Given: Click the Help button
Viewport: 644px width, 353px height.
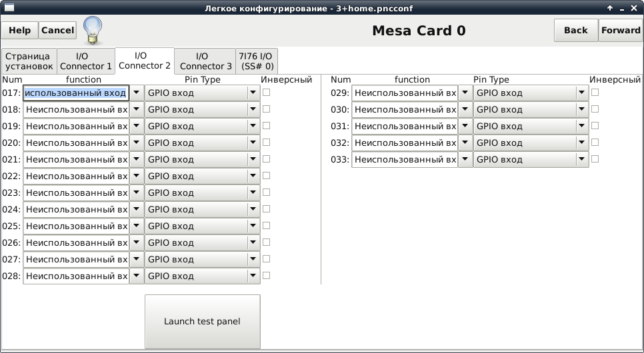Looking at the screenshot, I should pyautogui.click(x=20, y=31).
